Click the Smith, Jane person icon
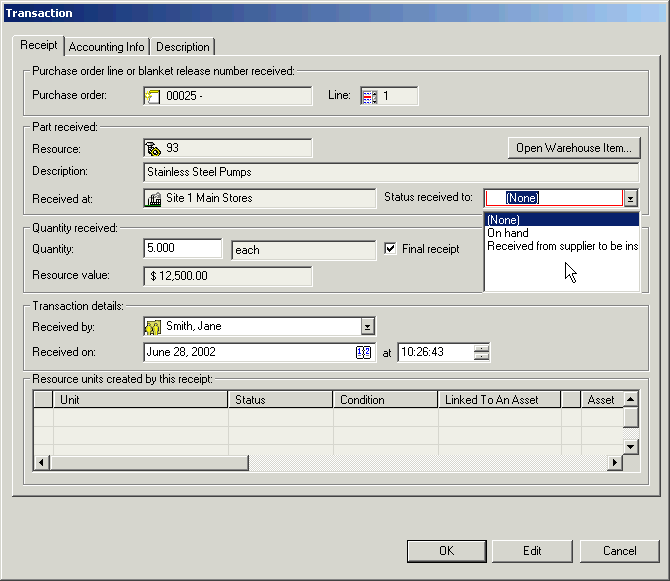 (154, 326)
